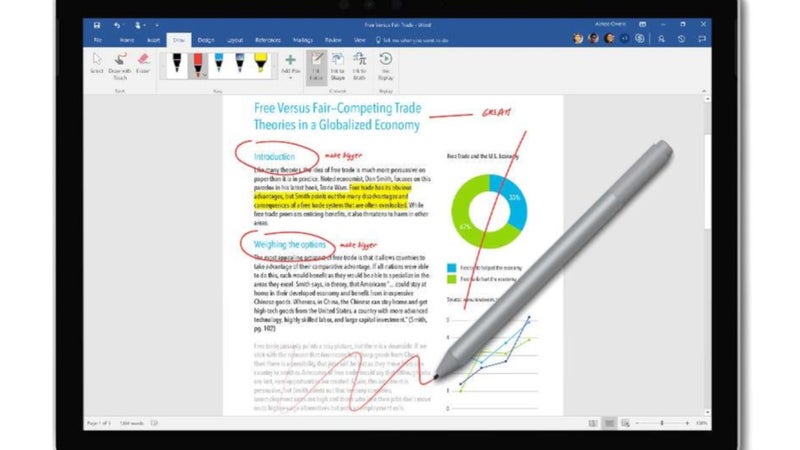Click the Share person icon
Screen dimensions: 800x450
[x=661, y=39]
